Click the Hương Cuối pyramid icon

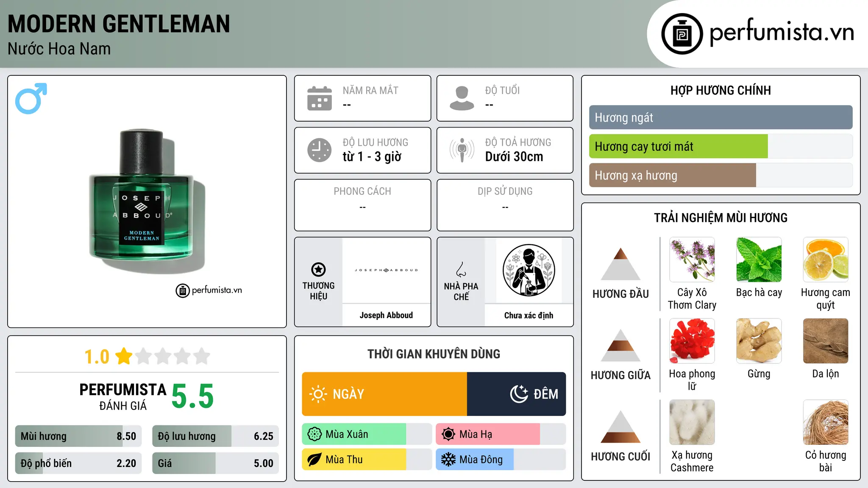620,427
